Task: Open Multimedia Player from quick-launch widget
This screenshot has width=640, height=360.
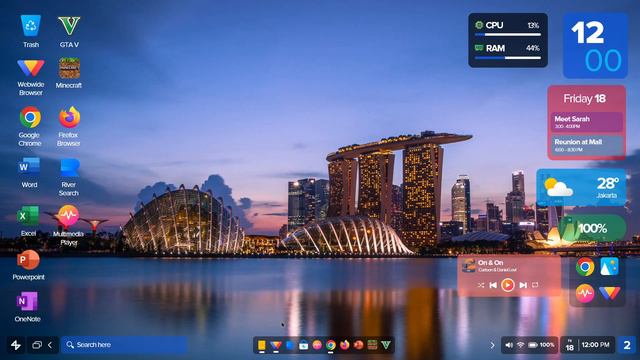Action: point(585,293)
